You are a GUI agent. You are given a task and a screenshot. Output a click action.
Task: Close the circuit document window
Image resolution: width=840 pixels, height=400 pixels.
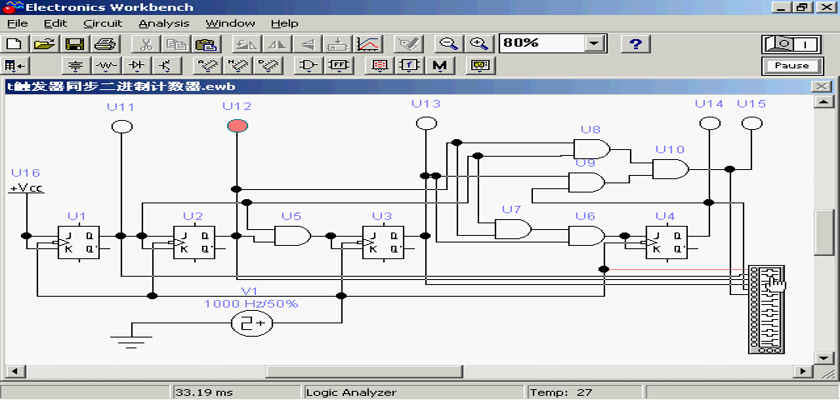(821, 87)
